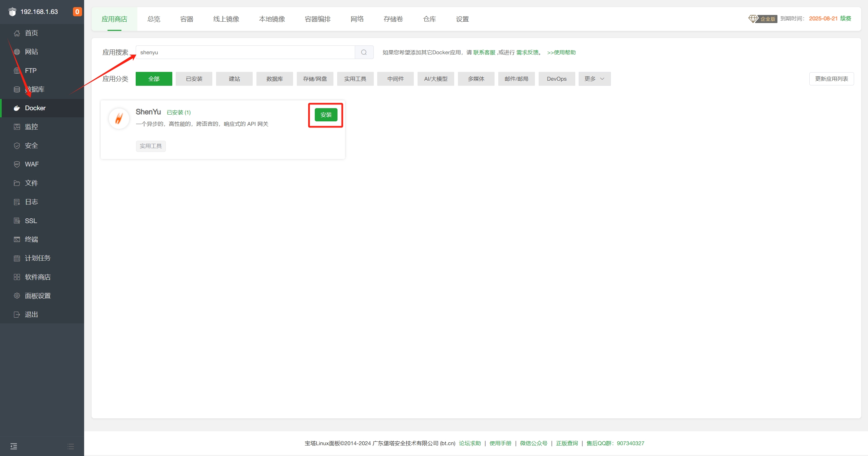Filter apps by 已安装 category

tap(194, 79)
